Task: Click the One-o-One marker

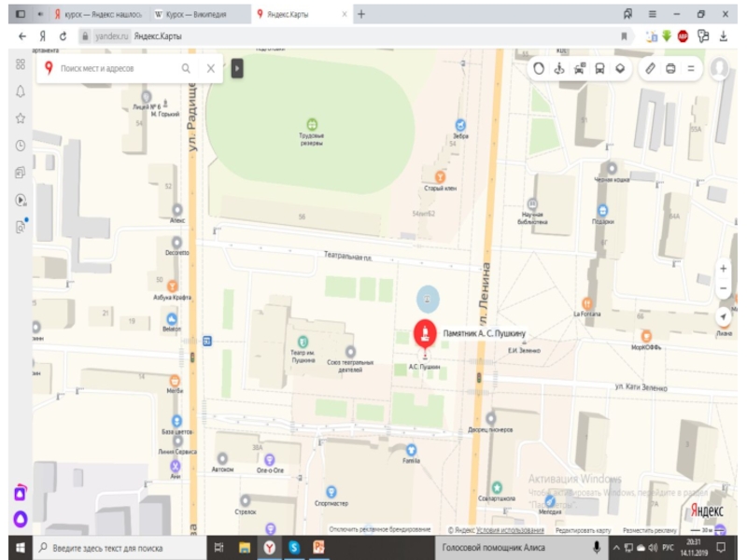Action: coord(270,459)
